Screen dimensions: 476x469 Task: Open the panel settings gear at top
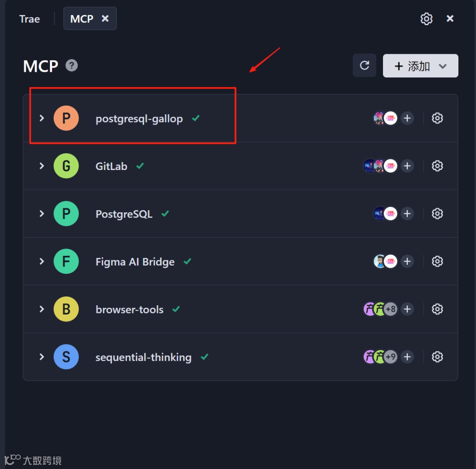point(426,18)
